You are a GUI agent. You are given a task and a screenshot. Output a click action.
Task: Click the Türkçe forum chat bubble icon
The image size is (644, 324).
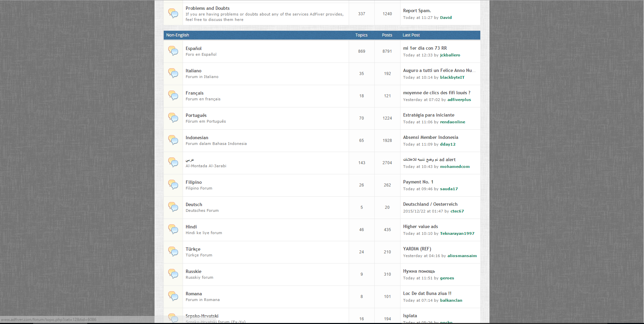coord(173,252)
